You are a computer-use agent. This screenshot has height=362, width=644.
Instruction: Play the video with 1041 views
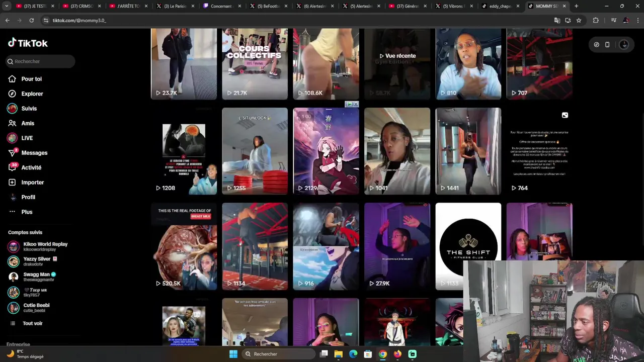point(397,151)
